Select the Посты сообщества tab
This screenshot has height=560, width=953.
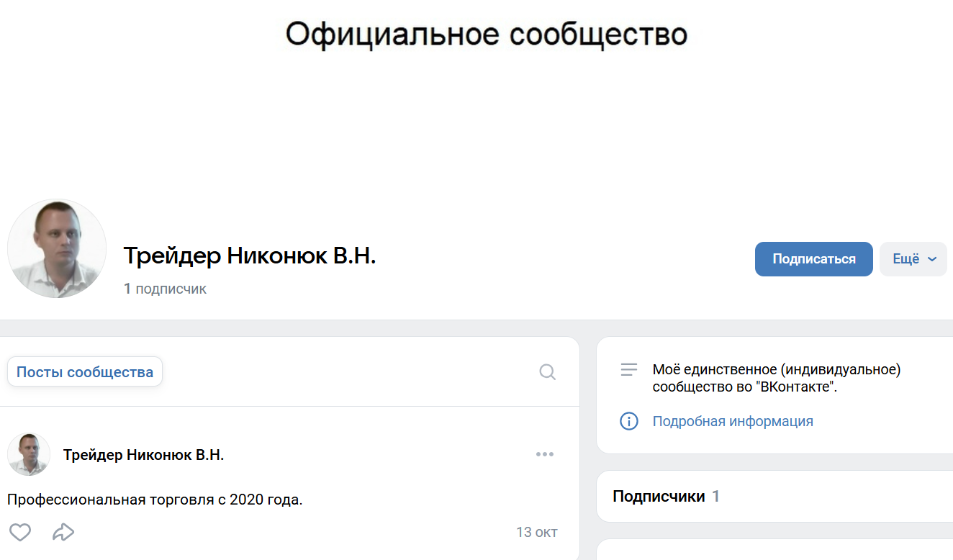coord(84,371)
